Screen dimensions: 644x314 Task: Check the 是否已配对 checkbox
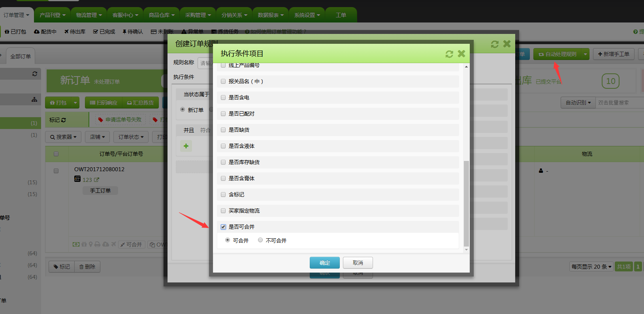[223, 114]
